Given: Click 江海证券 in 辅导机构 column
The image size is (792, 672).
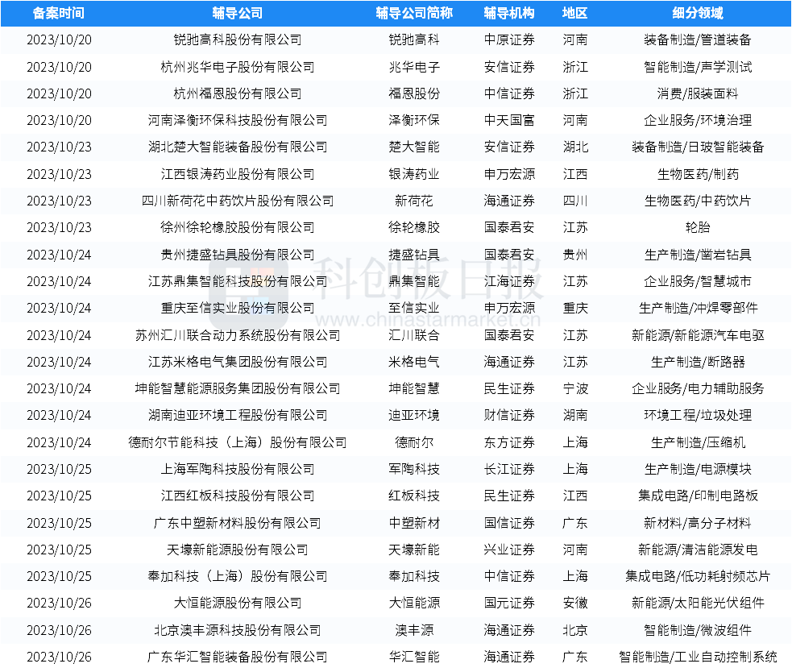Looking at the screenshot, I should pos(509,281).
